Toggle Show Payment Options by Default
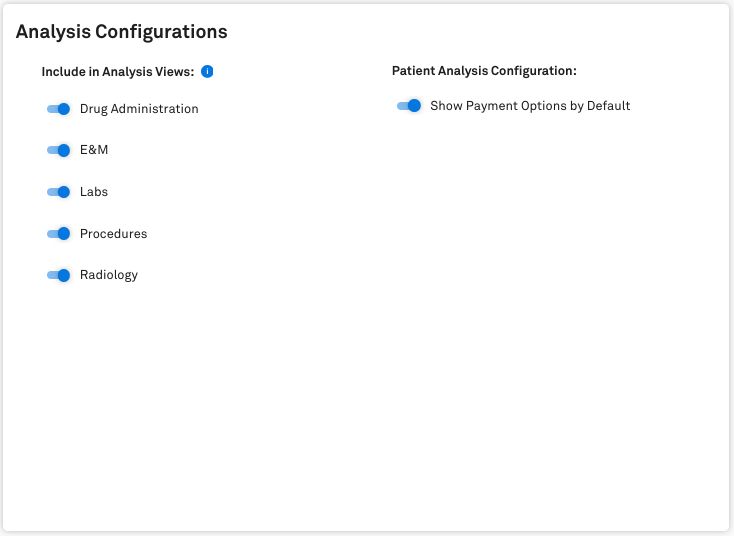734x536 pixels. 409,106
